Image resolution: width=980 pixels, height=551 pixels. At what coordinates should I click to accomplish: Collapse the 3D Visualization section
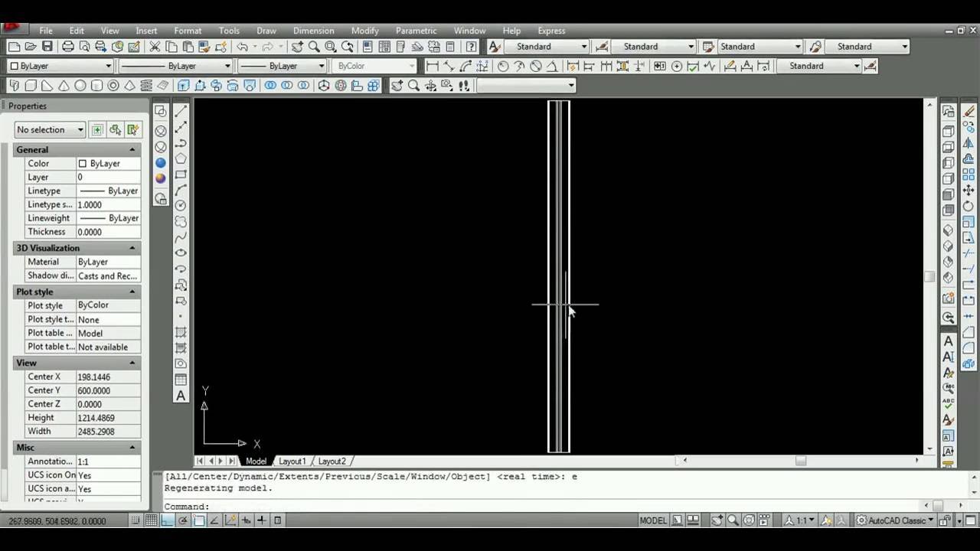[x=132, y=248]
